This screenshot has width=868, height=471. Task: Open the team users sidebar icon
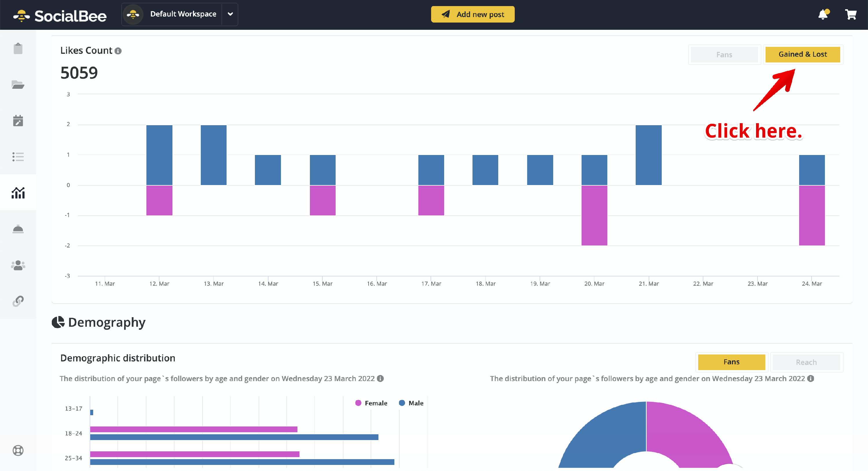tap(18, 265)
